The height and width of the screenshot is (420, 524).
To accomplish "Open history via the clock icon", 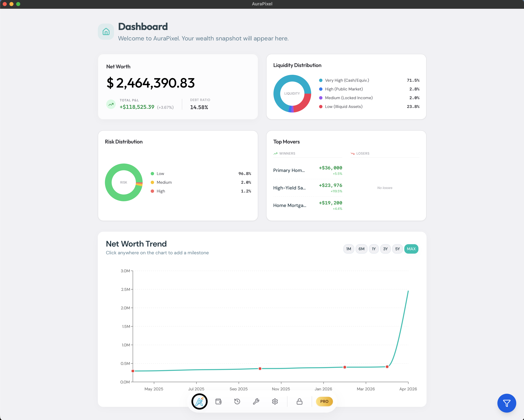I will click(237, 401).
